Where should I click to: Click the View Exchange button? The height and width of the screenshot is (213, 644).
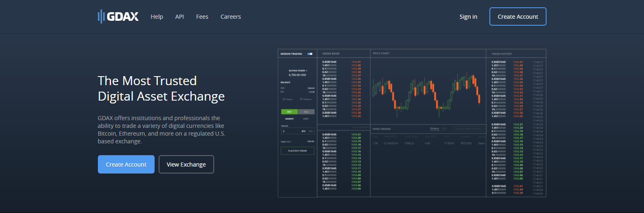(186, 165)
